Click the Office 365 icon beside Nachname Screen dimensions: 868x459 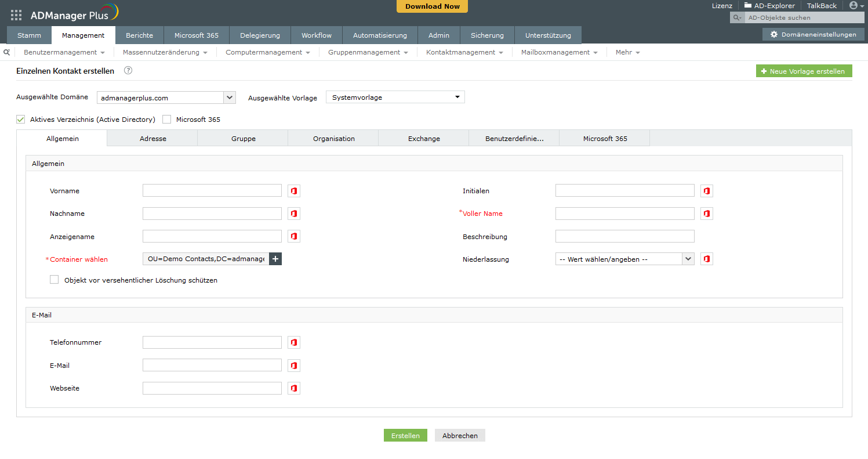click(x=294, y=214)
